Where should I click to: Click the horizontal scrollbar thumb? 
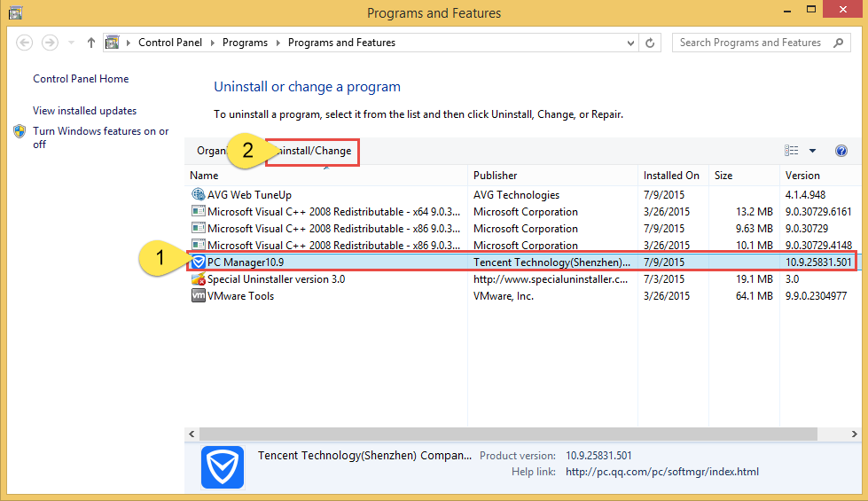508,434
